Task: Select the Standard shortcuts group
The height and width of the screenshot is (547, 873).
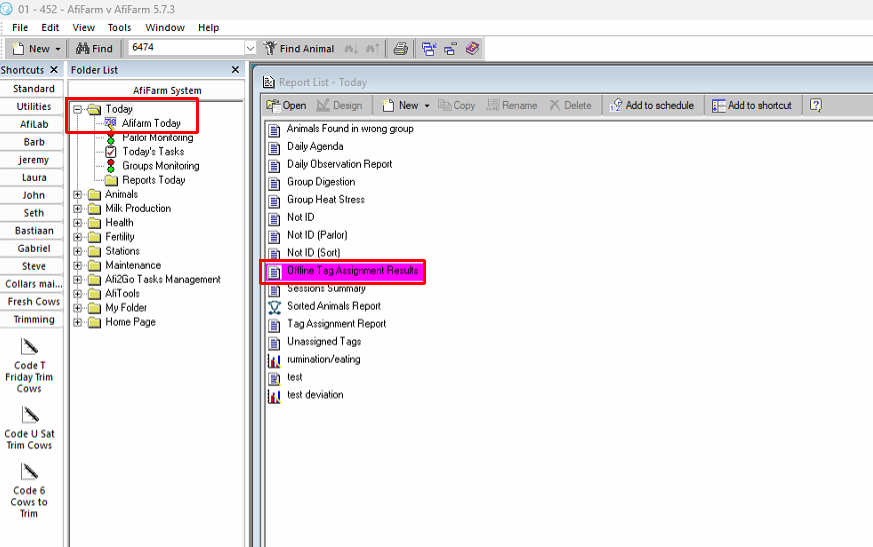Action: [32, 89]
